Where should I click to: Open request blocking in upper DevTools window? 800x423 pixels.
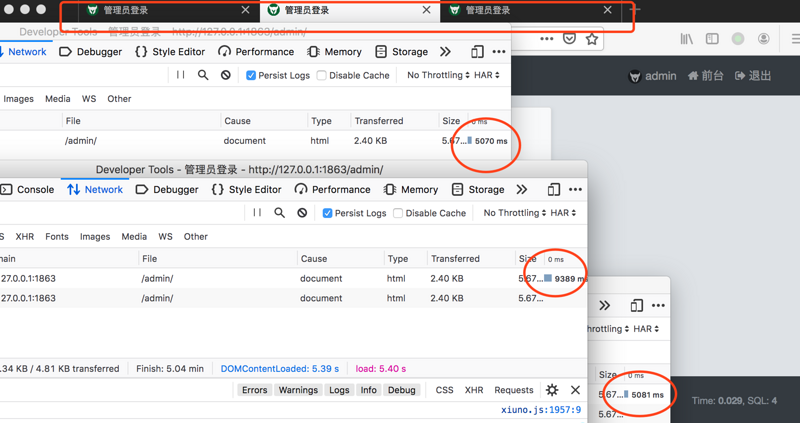click(x=226, y=75)
